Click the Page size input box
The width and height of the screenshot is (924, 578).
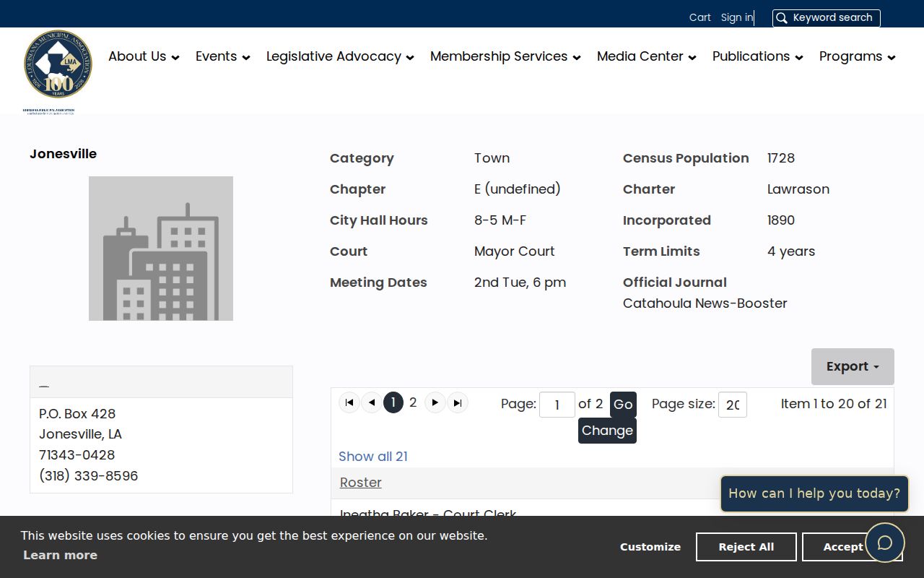tap(733, 405)
